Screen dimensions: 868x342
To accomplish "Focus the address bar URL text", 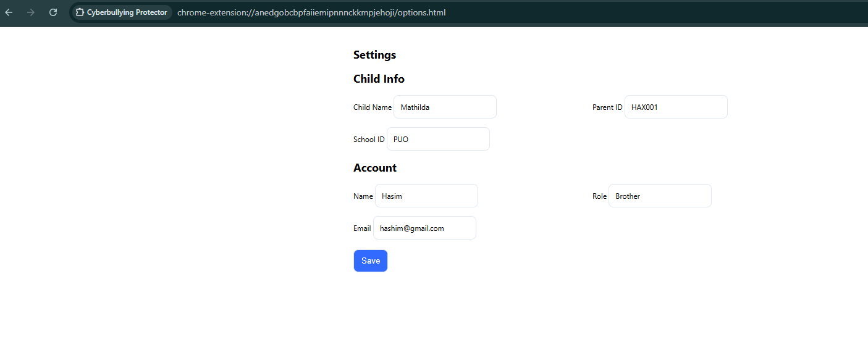I will pos(311,12).
